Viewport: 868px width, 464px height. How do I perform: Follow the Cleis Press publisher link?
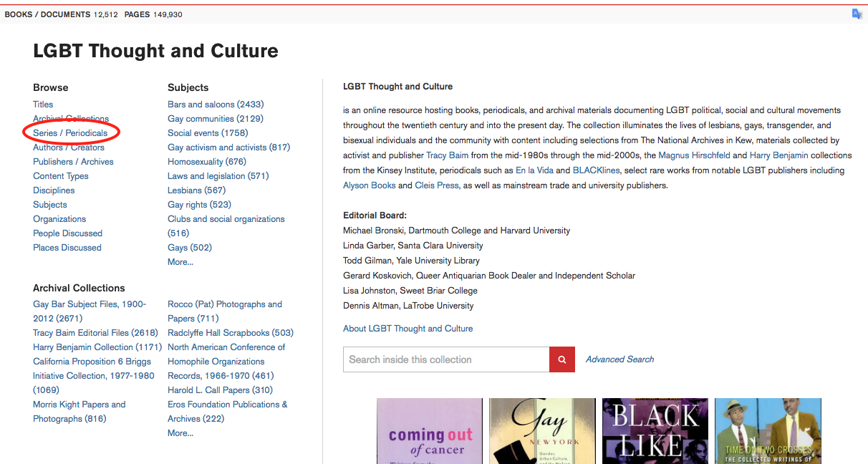pos(437,185)
